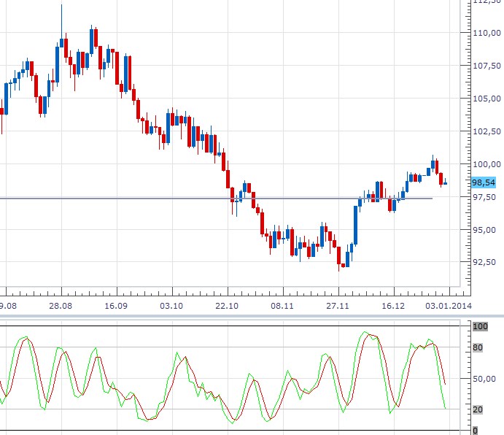Select the 16.09 date on time axis

116,307
